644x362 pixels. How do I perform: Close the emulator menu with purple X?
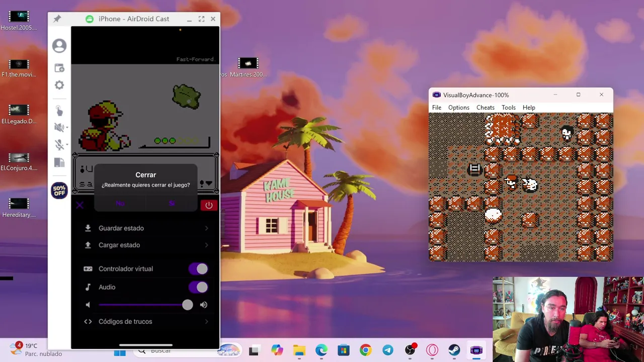tap(79, 205)
